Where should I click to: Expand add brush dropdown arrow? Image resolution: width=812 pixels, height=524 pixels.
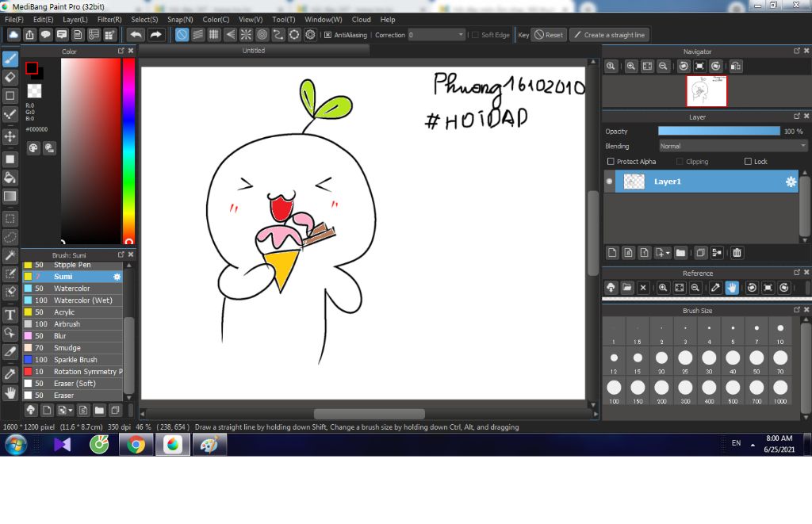click(71, 411)
